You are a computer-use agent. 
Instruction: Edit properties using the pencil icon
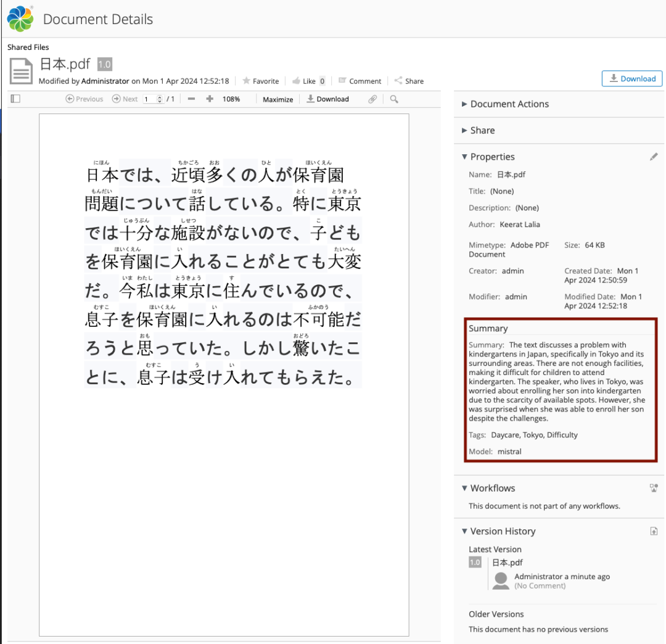click(654, 157)
